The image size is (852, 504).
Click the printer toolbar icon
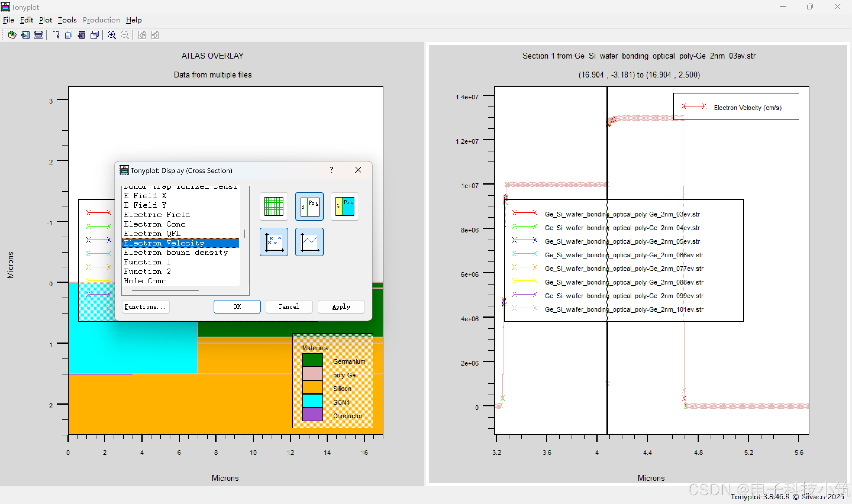click(38, 35)
